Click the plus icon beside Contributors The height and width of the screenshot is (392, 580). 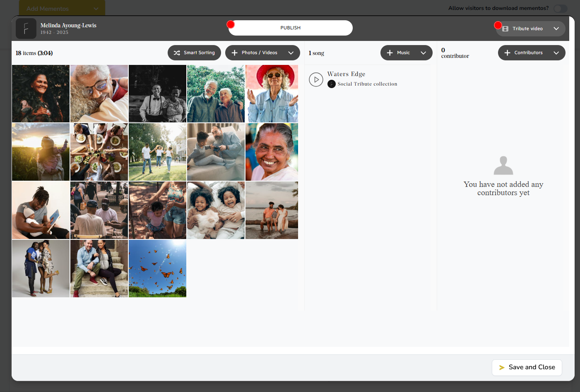click(507, 53)
